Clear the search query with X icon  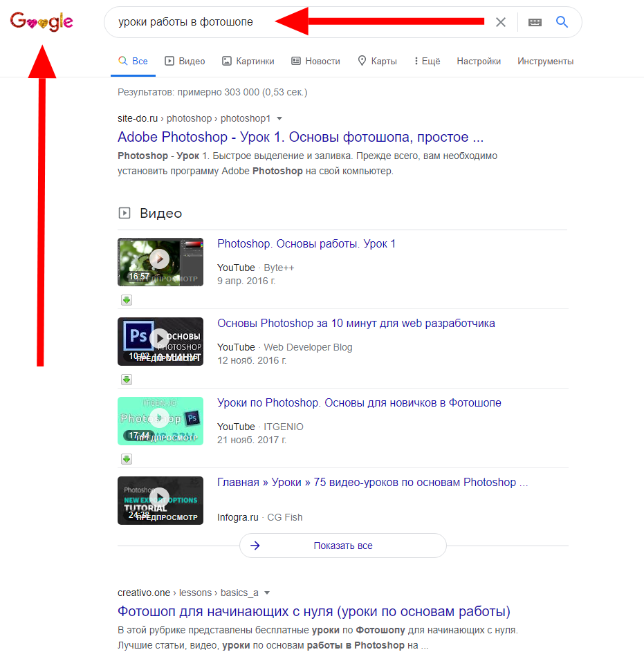(501, 22)
